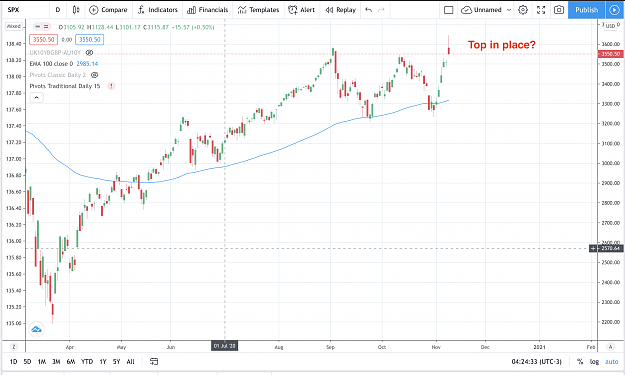Screen dimensions: 625x375
Task: Click the plus icon at crosshair price label
Action: click(x=593, y=249)
